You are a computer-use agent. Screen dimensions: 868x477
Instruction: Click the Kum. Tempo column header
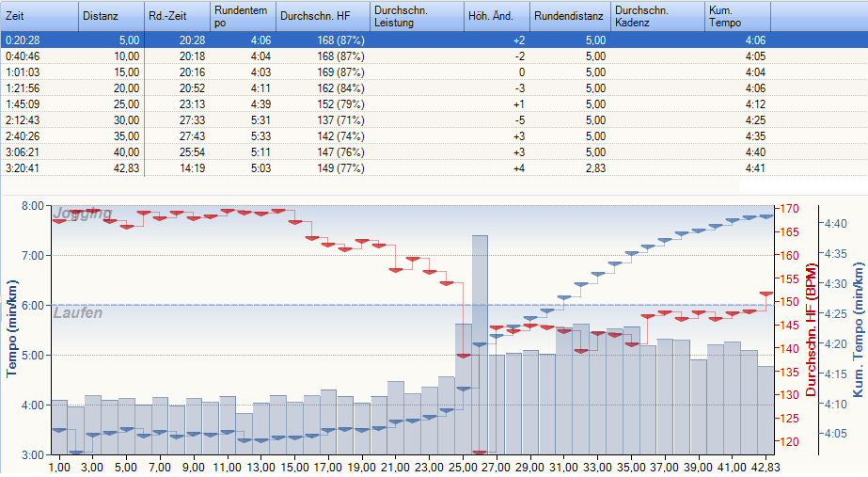point(737,16)
